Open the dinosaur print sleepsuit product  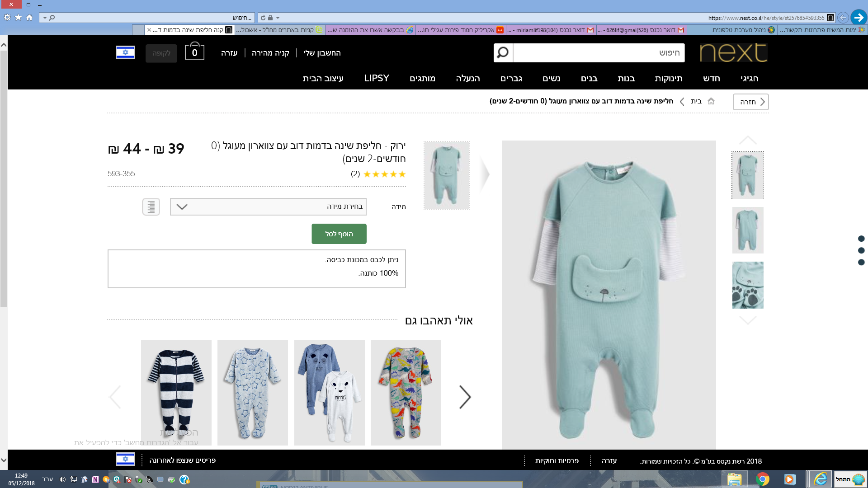(x=406, y=393)
